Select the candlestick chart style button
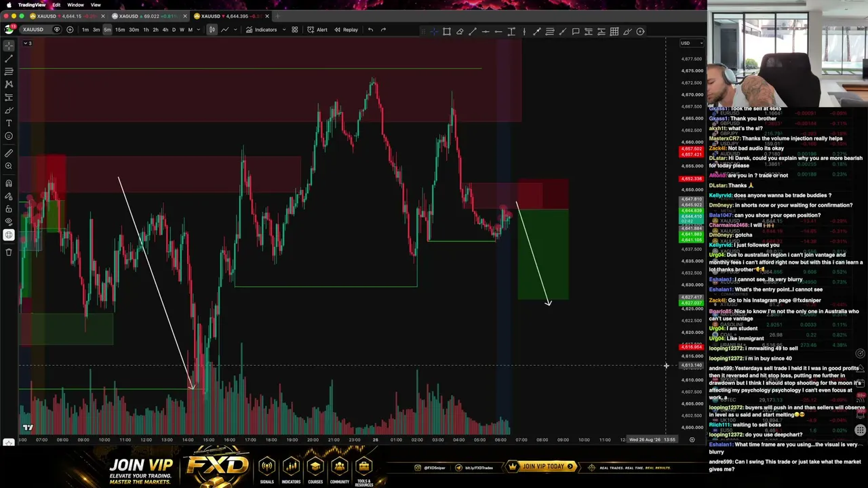This screenshot has width=868, height=488. click(212, 30)
